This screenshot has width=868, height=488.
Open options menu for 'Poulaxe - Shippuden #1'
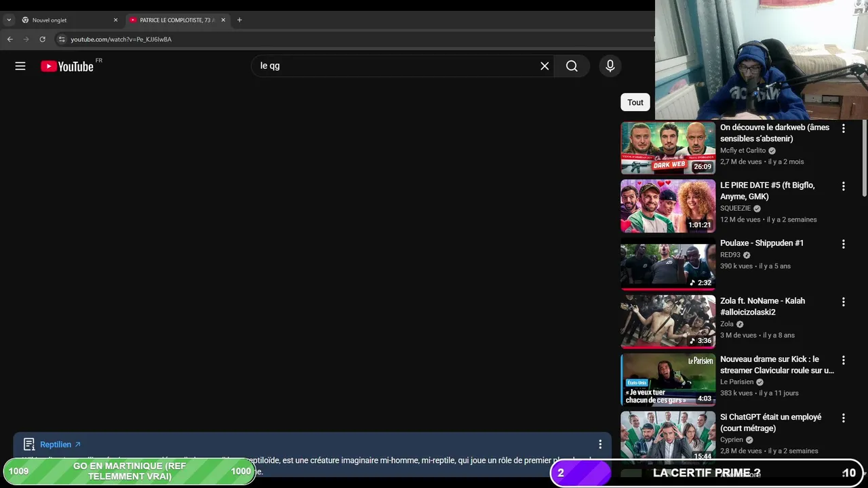[x=844, y=244]
